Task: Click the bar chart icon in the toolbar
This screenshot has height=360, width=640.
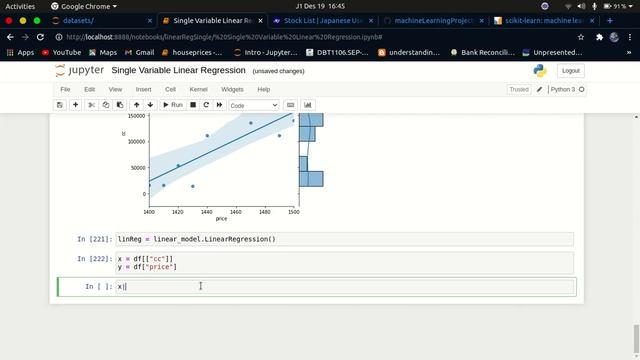Action: (x=308, y=105)
